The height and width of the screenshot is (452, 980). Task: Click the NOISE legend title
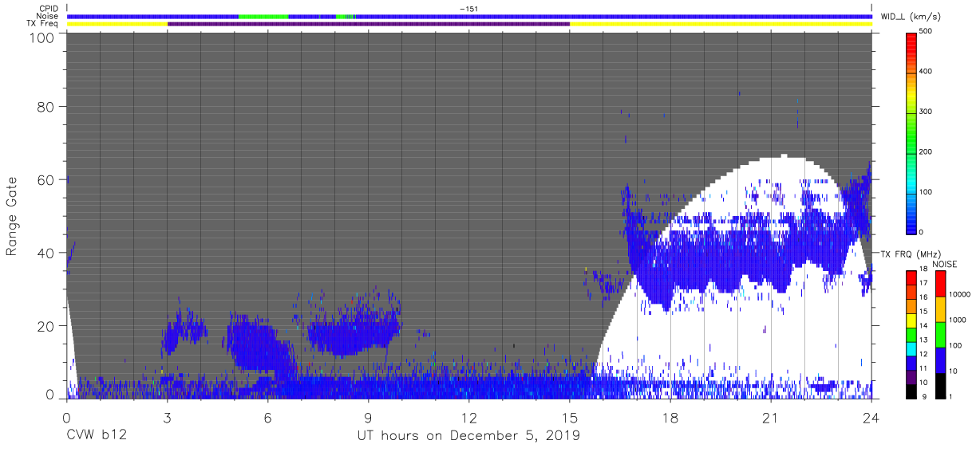click(x=943, y=265)
